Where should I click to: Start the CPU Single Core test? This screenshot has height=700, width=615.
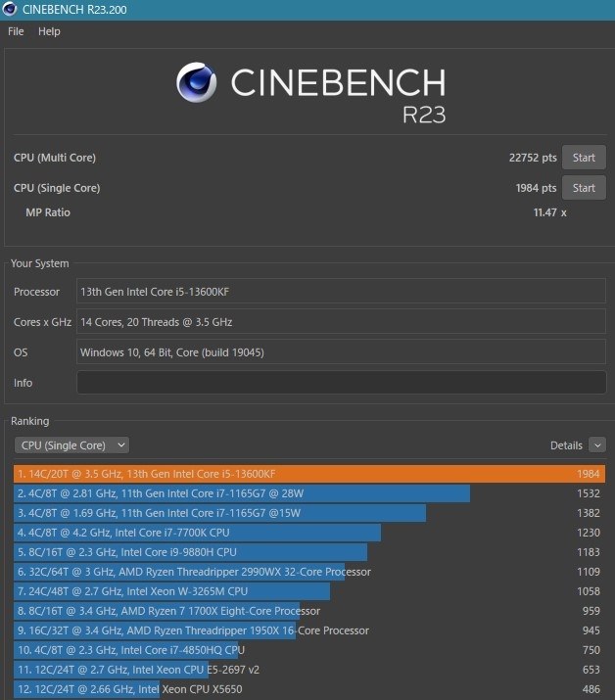tap(584, 188)
